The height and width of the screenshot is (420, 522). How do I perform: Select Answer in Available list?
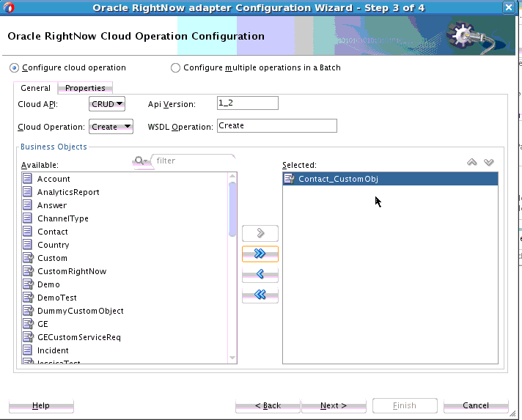coord(52,205)
